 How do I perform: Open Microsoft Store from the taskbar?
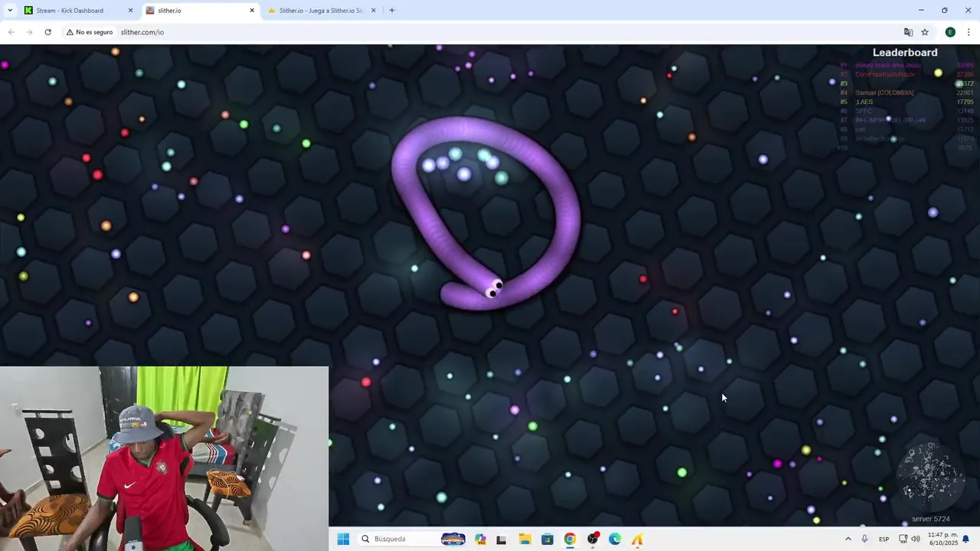(x=547, y=539)
